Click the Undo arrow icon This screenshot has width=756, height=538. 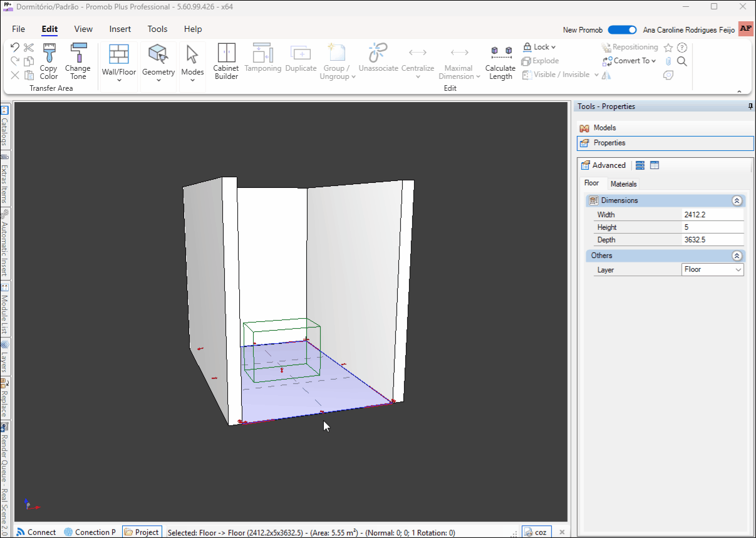coord(15,48)
